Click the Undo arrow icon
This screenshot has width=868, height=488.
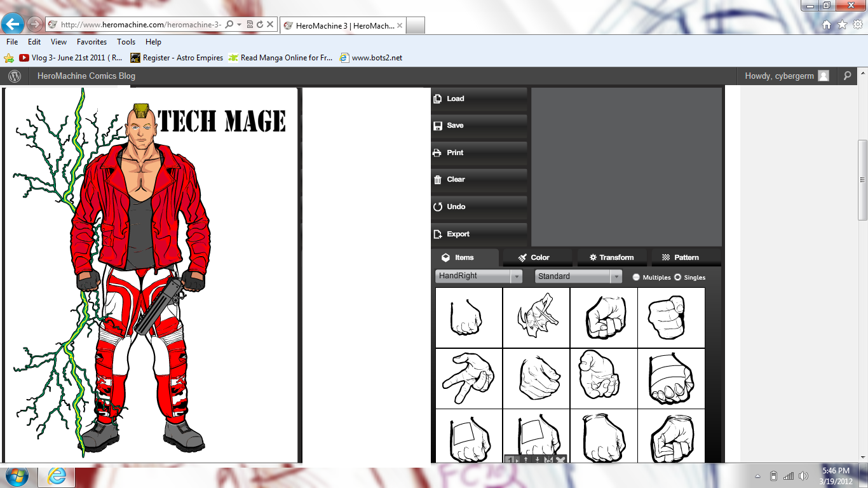pos(437,207)
